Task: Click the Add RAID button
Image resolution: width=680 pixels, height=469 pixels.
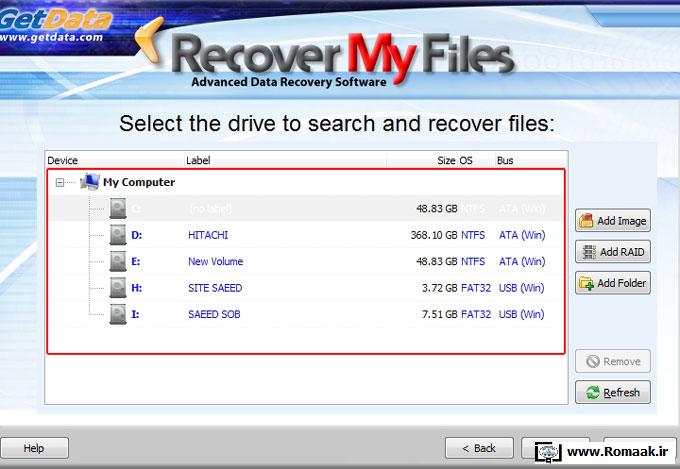Action: point(613,252)
